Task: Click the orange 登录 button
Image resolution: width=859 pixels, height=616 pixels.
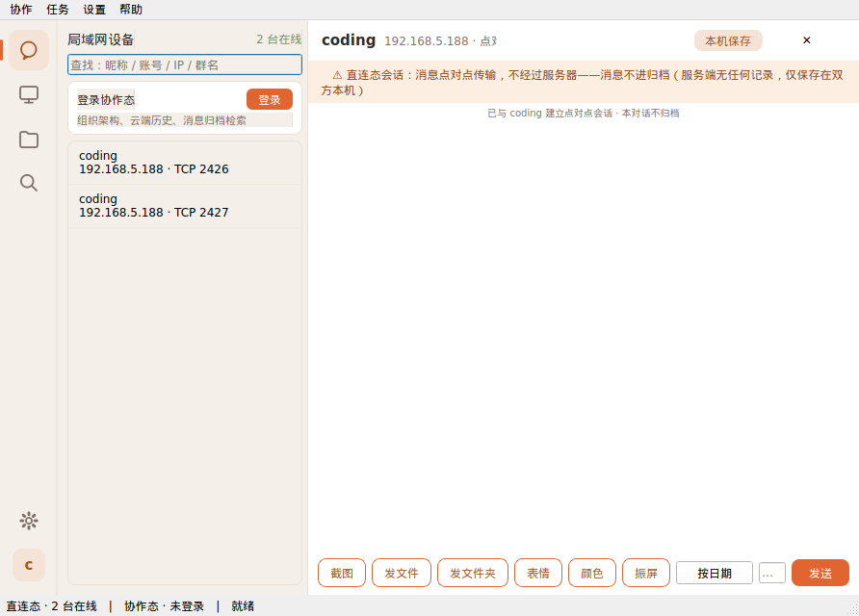Action: tap(270, 100)
